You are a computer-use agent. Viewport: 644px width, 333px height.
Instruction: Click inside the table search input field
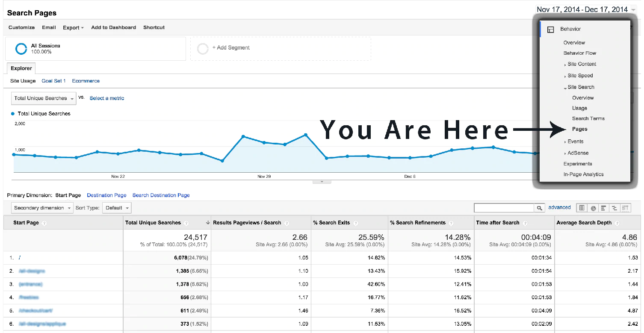click(x=505, y=207)
